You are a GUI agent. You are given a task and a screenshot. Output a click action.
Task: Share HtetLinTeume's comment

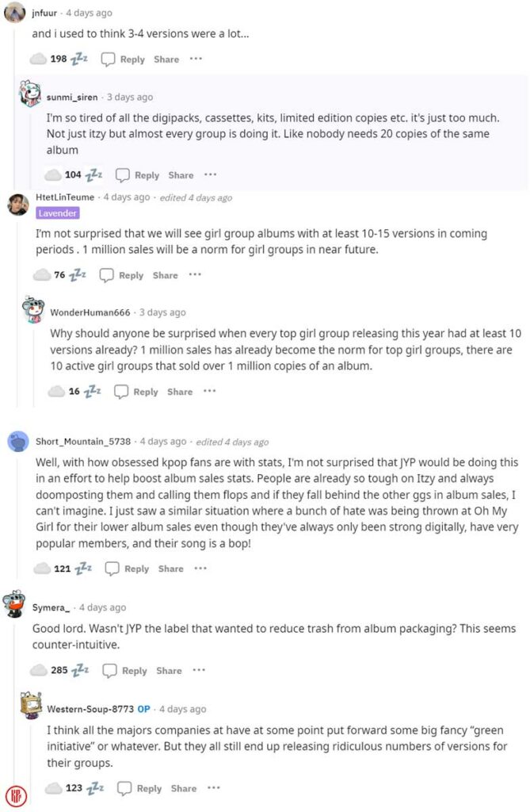[165, 275]
